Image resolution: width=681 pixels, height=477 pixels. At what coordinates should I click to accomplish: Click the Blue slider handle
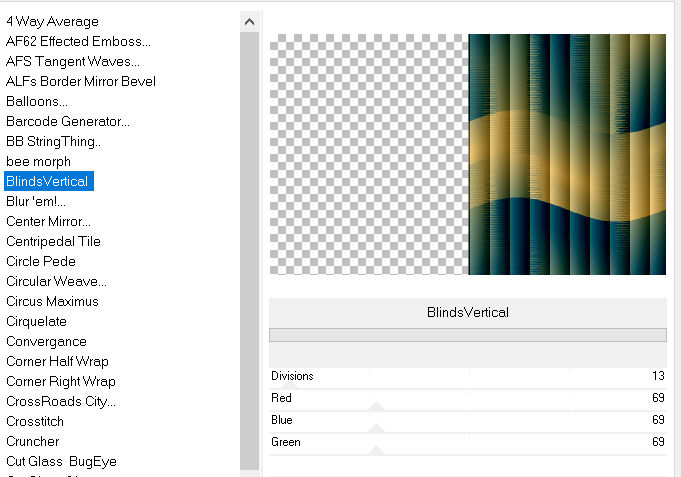pyautogui.click(x=376, y=428)
